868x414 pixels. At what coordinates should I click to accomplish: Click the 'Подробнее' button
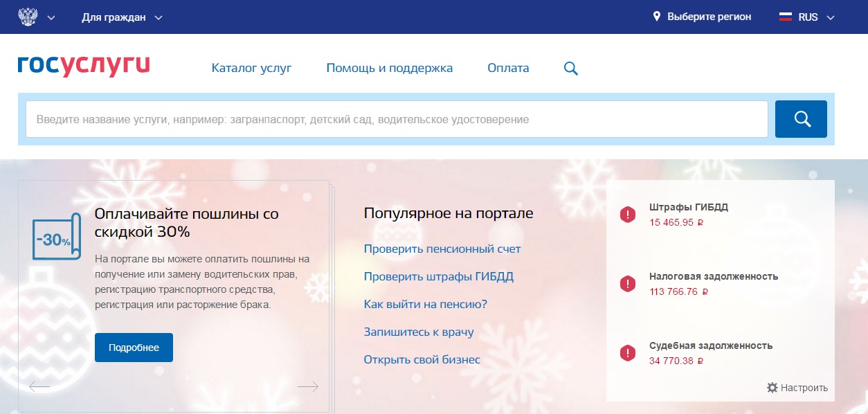(134, 348)
